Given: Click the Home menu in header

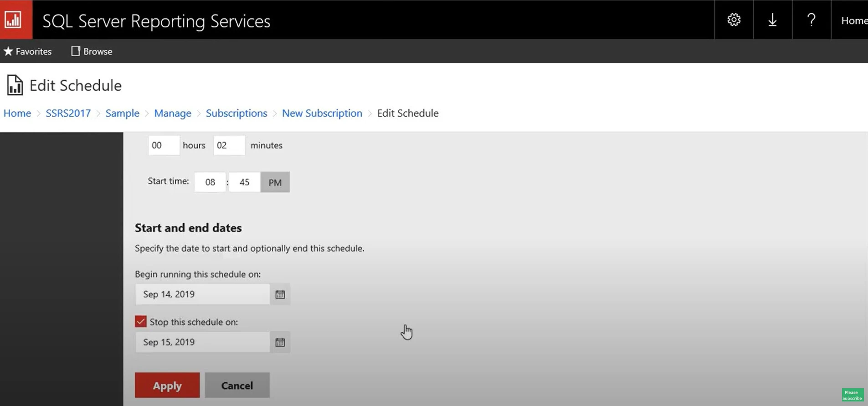Looking at the screenshot, I should click(x=853, y=21).
